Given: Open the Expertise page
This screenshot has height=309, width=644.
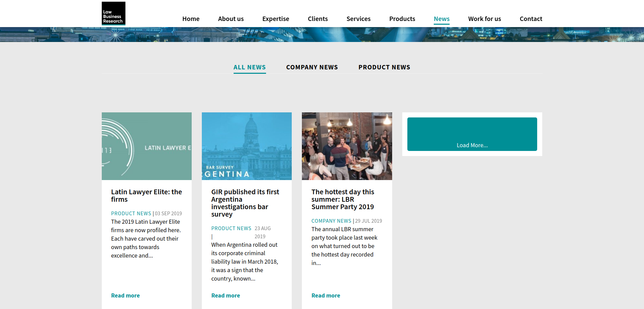Looking at the screenshot, I should click(x=276, y=19).
